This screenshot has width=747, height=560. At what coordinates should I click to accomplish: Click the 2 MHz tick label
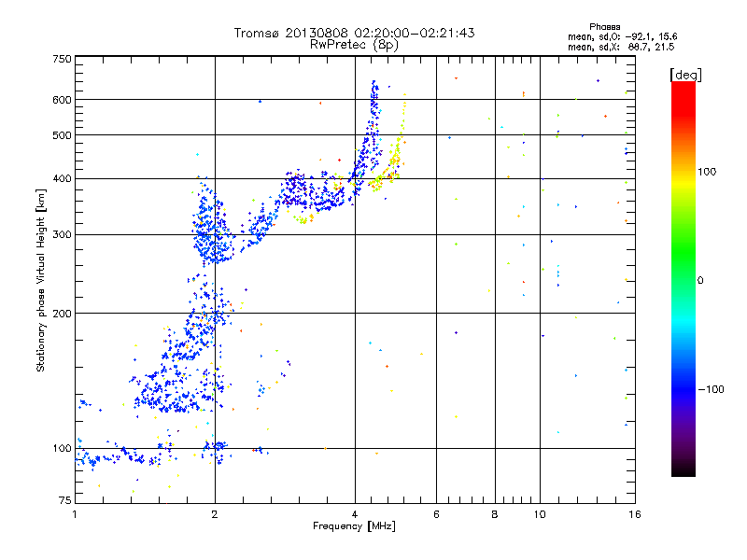215,514
